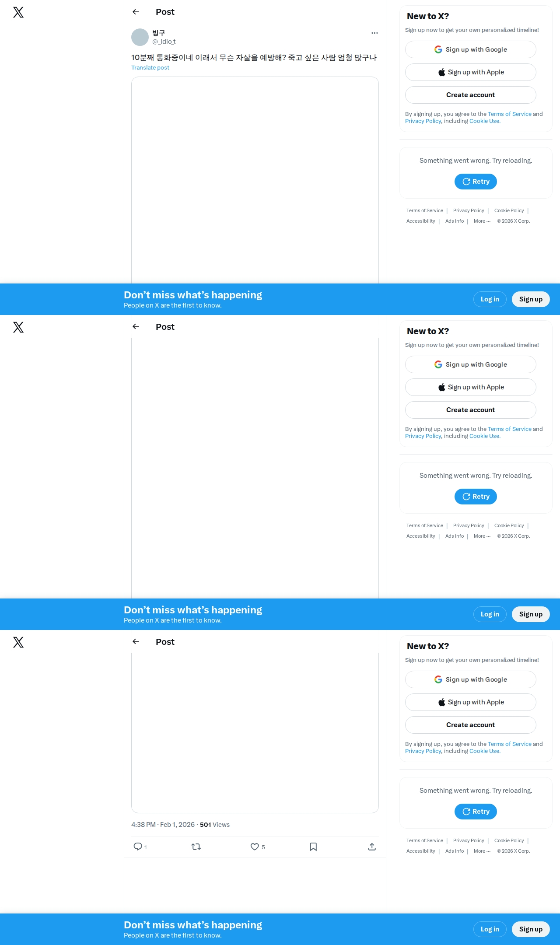Go back using the arrow beside Post

pos(136,12)
